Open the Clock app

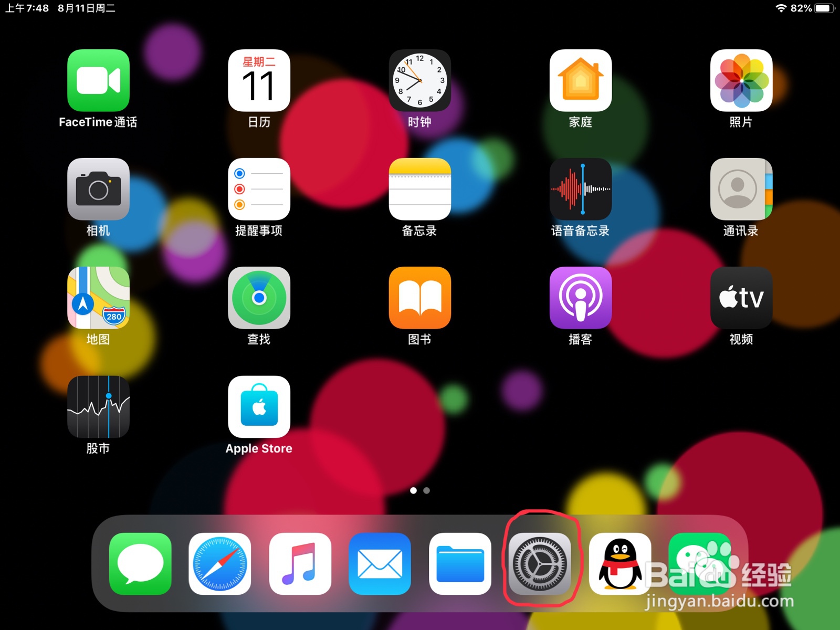[419, 80]
